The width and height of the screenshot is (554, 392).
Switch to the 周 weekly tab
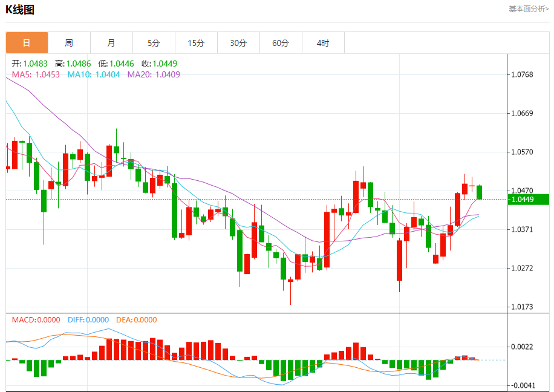69,43
